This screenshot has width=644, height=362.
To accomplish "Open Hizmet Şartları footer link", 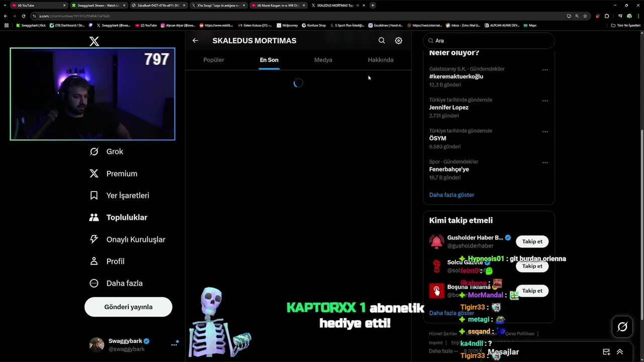I will (443, 334).
